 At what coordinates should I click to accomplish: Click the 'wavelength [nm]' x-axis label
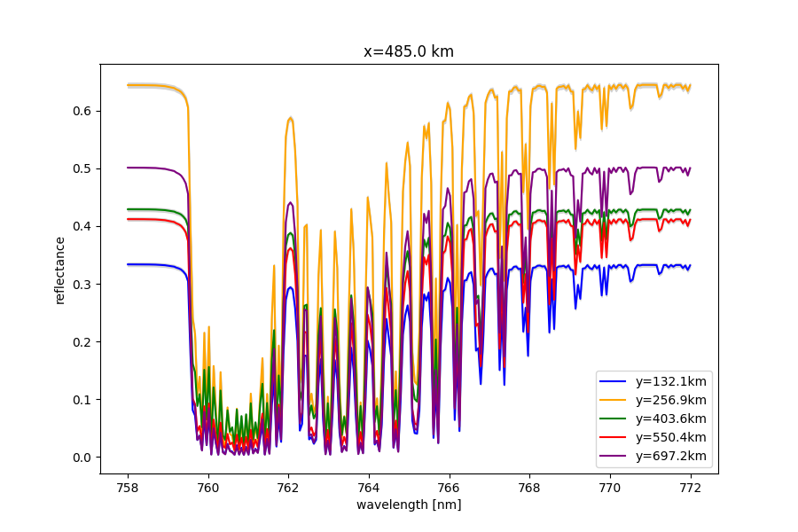(x=409, y=505)
